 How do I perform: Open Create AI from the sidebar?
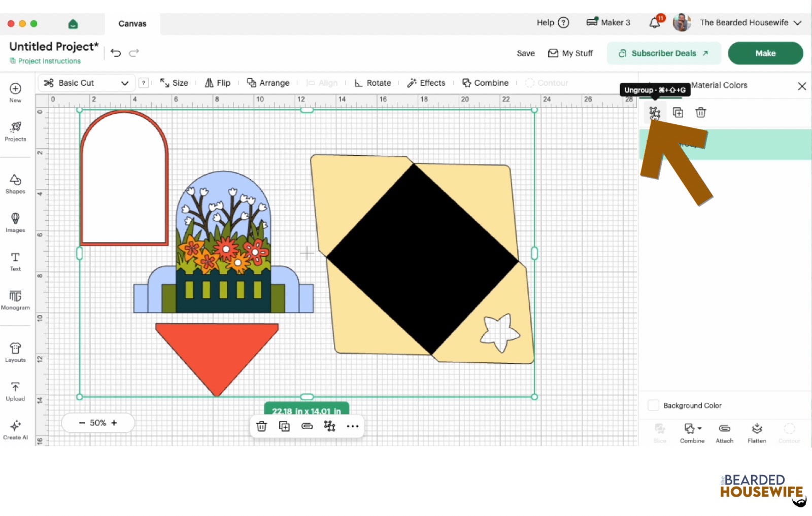click(15, 429)
